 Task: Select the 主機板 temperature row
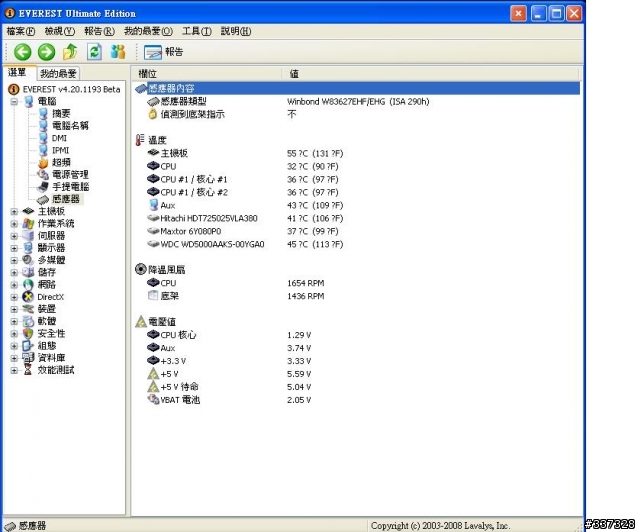(358, 154)
